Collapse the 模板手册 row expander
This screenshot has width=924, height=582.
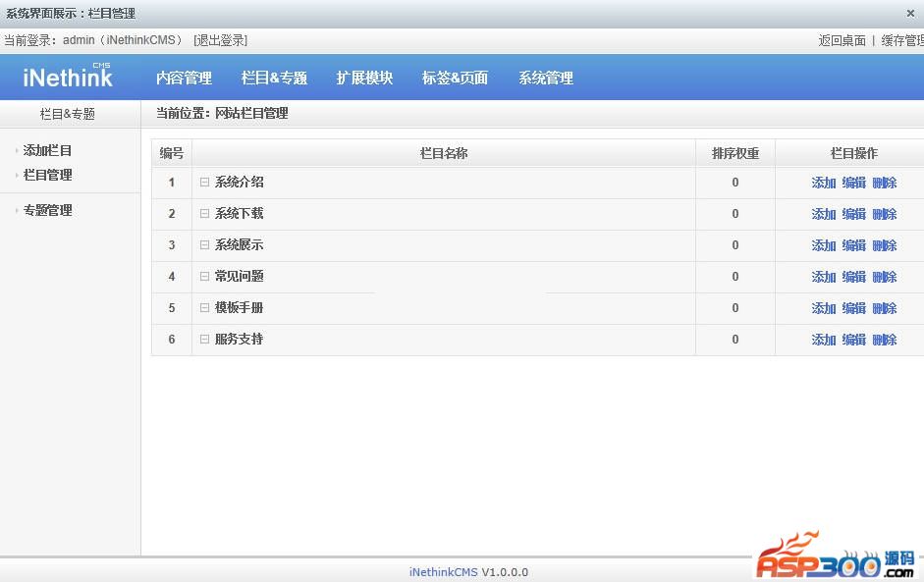pos(204,307)
